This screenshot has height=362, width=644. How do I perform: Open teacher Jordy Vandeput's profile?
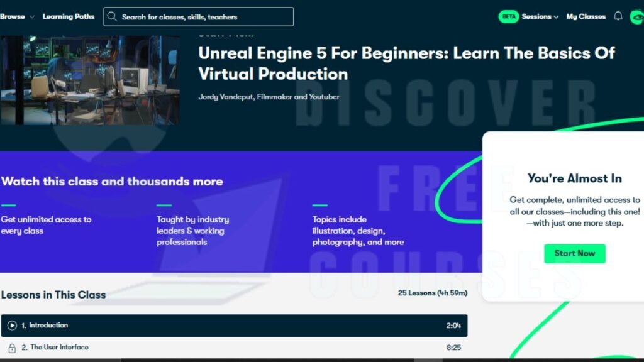269,97
